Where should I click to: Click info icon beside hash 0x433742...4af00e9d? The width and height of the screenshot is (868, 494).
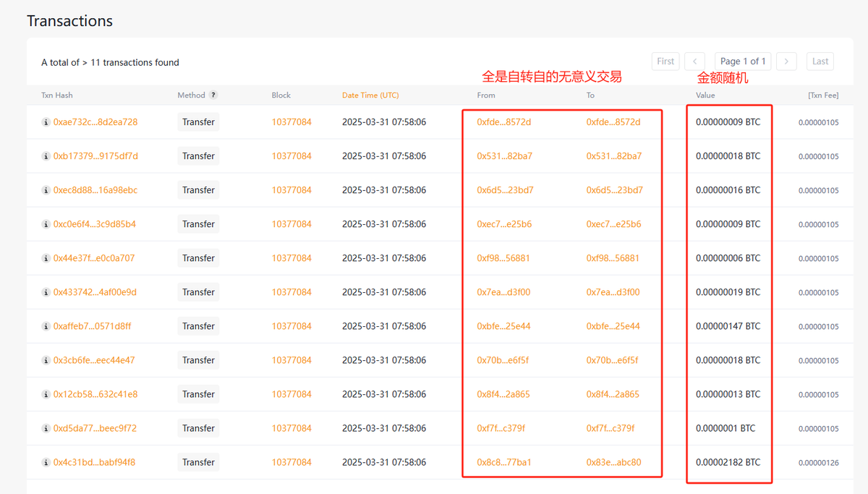[x=46, y=292]
